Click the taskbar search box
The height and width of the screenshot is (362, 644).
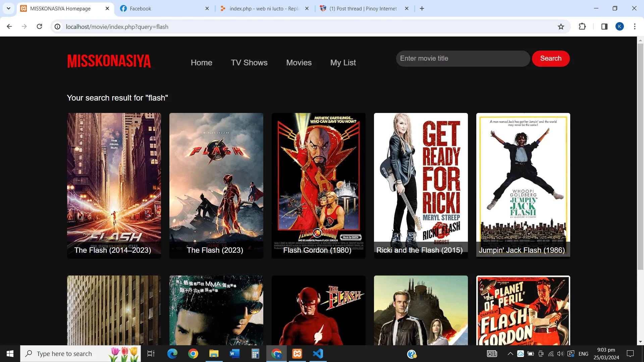click(80, 354)
